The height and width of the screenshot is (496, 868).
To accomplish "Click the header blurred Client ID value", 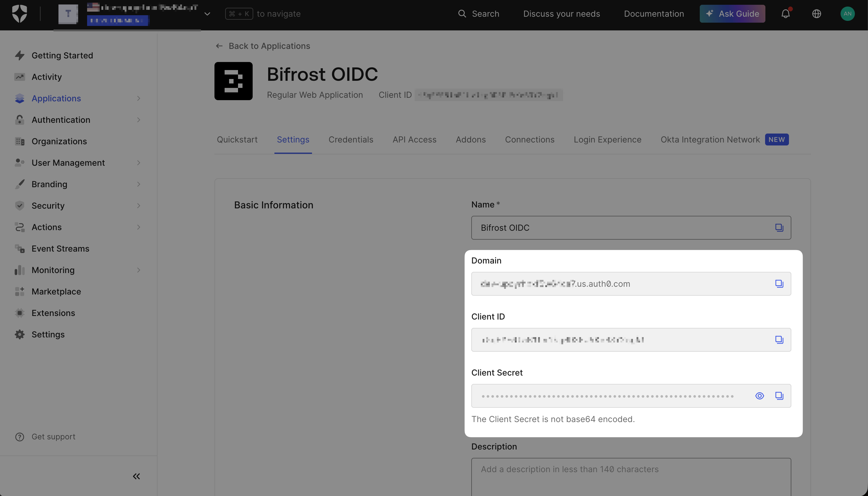I will [488, 95].
